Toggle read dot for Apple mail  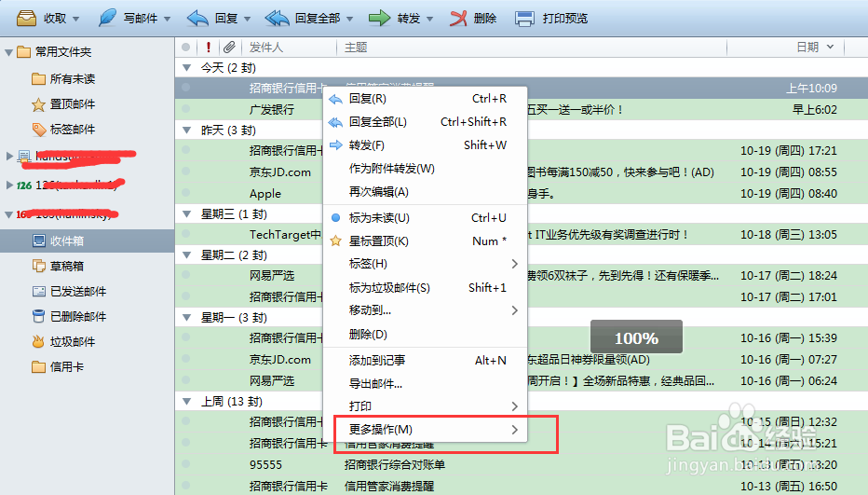coord(186,193)
